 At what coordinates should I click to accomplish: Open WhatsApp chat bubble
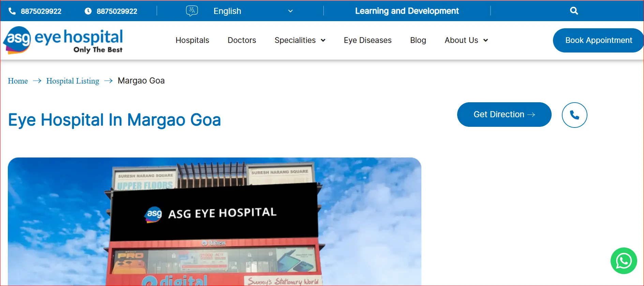[x=624, y=261]
